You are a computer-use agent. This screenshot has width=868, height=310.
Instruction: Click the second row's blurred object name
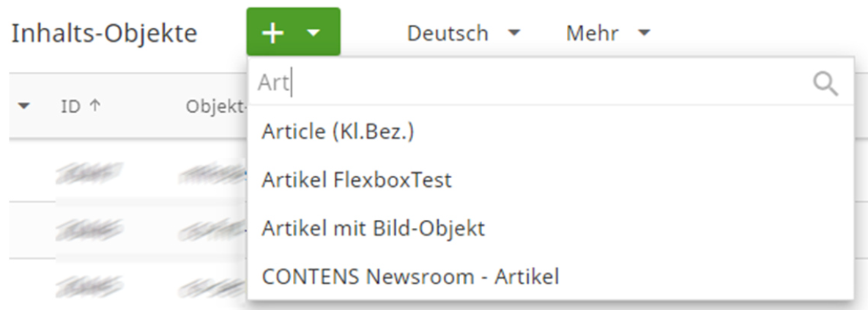(x=212, y=229)
